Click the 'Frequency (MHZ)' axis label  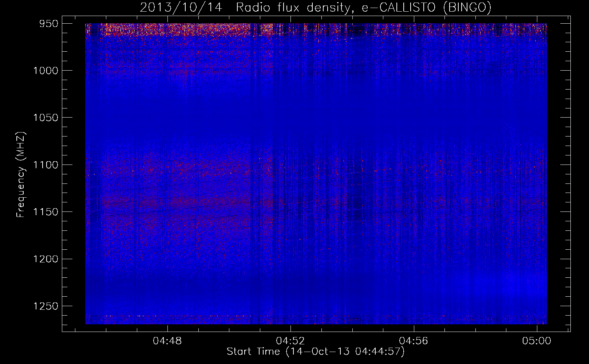[21, 175]
